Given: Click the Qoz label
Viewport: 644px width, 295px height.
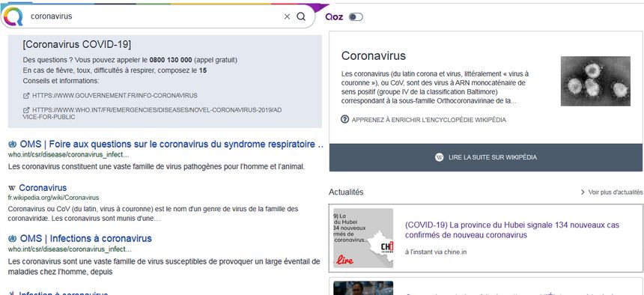Looking at the screenshot, I should [334, 16].
